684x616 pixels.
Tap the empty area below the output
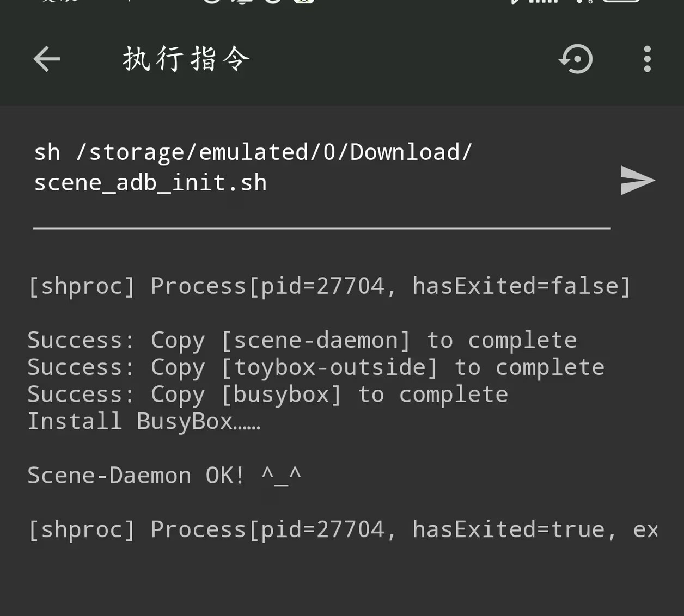point(342,582)
